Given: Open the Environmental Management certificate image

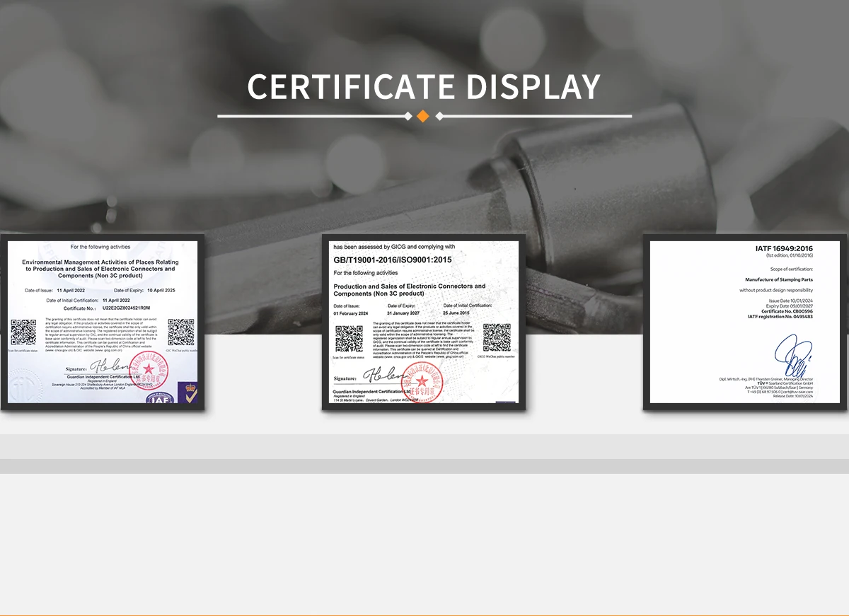Looking at the screenshot, I should (103, 322).
